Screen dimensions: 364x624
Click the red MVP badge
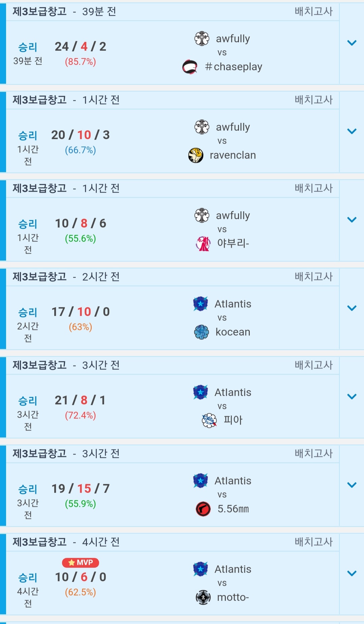click(x=80, y=563)
